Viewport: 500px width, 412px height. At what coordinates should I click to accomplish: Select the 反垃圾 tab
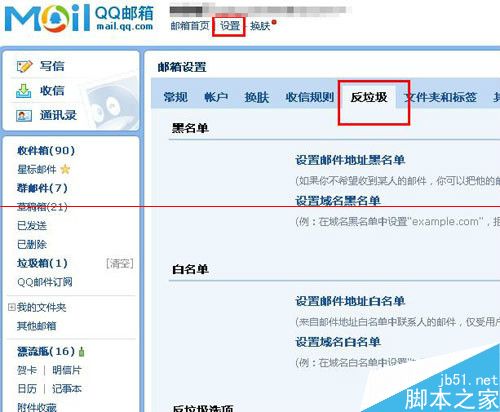click(369, 97)
